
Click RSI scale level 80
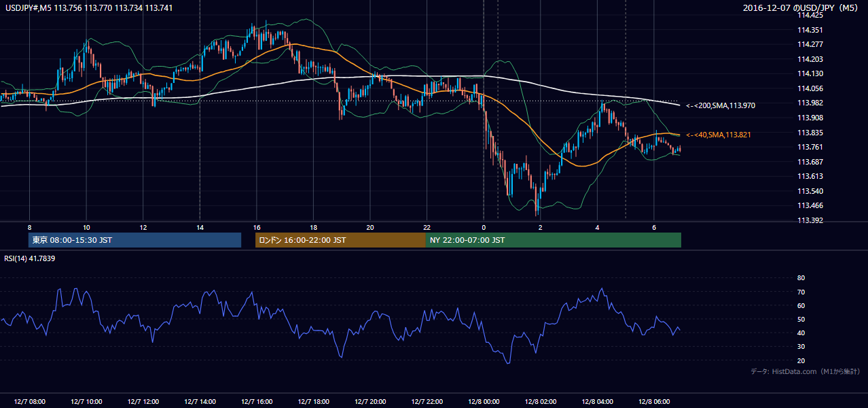pos(801,278)
